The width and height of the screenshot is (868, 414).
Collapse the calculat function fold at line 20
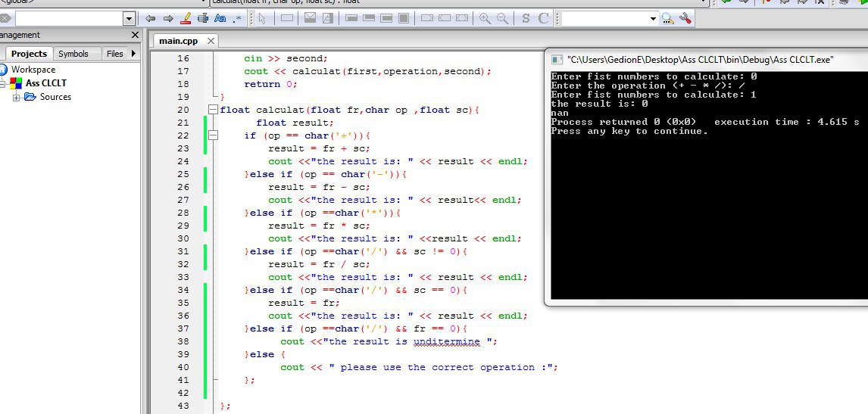212,110
